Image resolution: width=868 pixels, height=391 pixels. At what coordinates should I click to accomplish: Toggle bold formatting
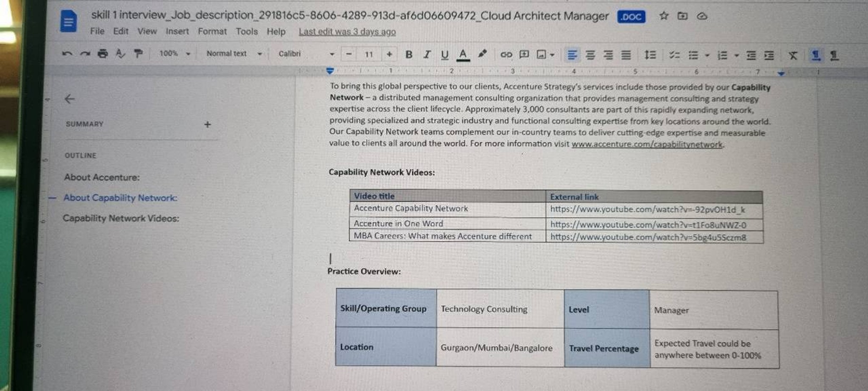click(409, 54)
